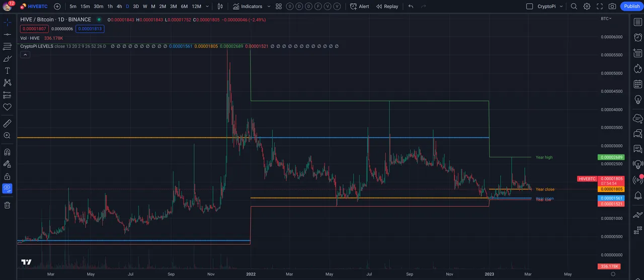Toggle the F circle quick indicator
This screenshot has width=644, height=280.
[318, 7]
